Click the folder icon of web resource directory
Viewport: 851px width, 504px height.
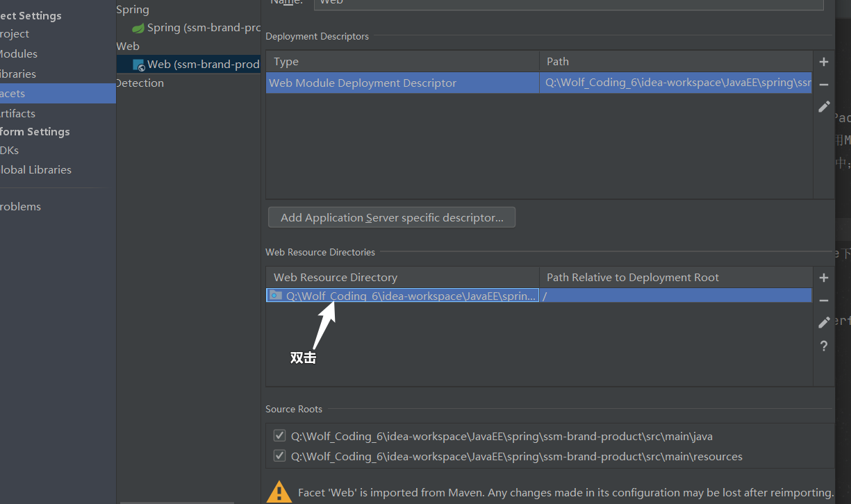276,296
